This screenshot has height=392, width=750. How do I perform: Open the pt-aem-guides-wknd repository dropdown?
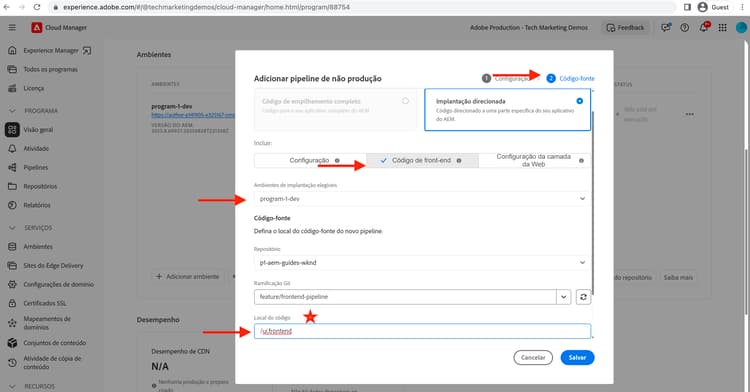[x=422, y=262]
